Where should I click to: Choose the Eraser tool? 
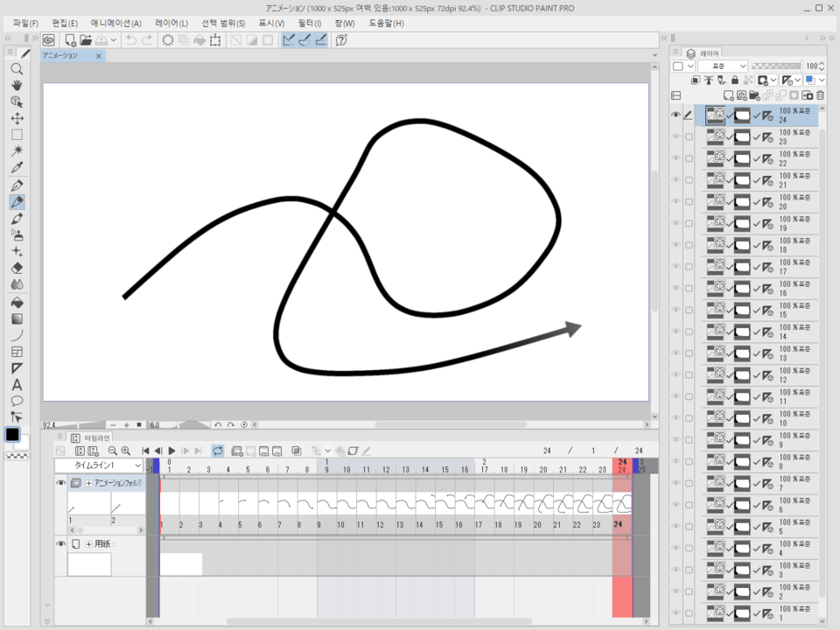pyautogui.click(x=17, y=268)
